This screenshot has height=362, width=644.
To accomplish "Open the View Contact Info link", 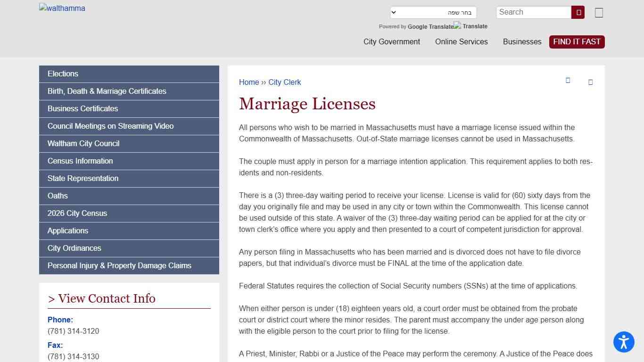I will click(101, 298).
